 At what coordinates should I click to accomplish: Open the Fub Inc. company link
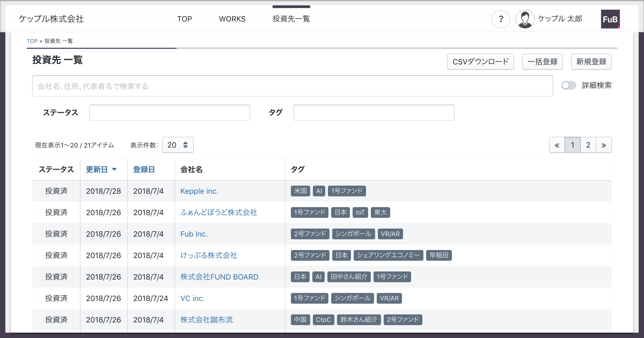click(194, 234)
